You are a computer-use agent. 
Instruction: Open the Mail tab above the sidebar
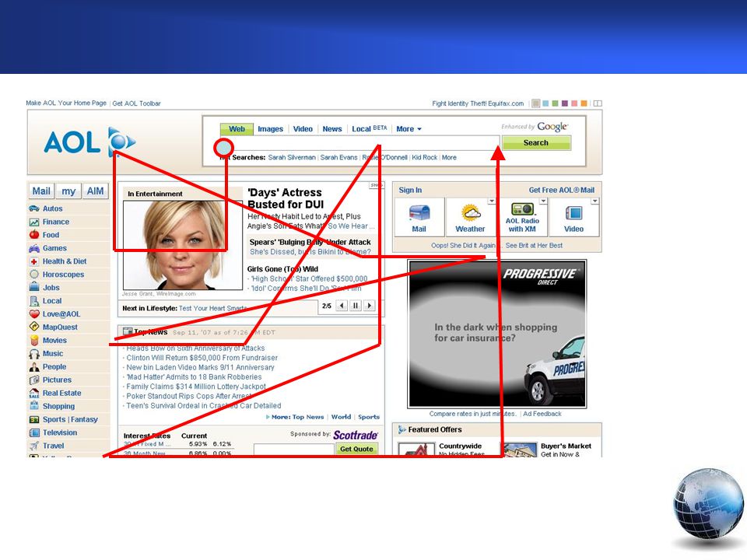(41, 191)
